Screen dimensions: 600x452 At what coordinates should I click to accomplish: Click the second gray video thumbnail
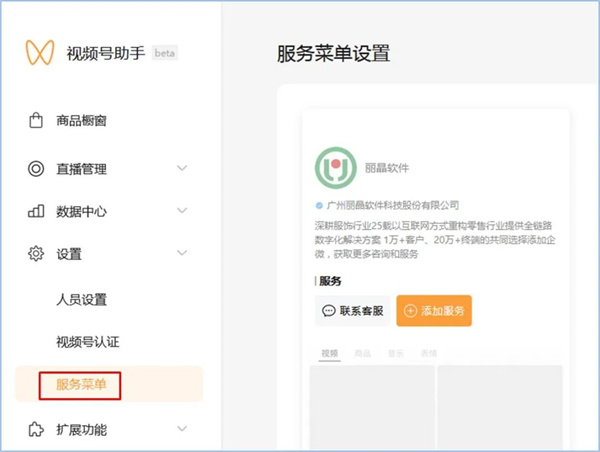[x=500, y=407]
